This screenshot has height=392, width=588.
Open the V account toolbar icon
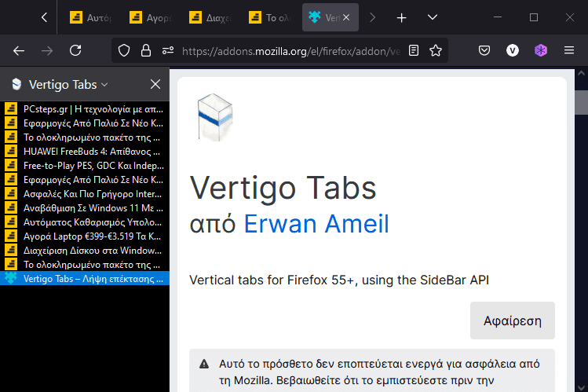(x=513, y=50)
